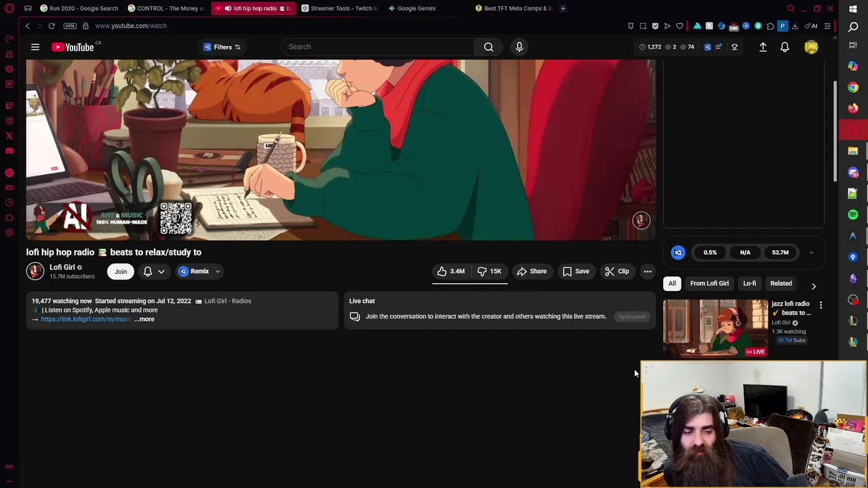This screenshot has height=488, width=868.
Task: Open browser easy setup sliders icon
Action: pyautogui.click(x=827, y=26)
